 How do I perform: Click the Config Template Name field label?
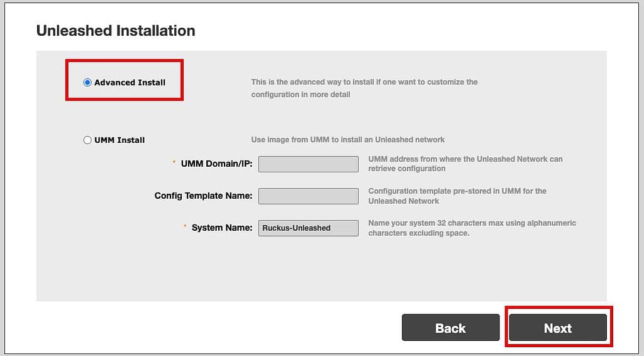[203, 196]
